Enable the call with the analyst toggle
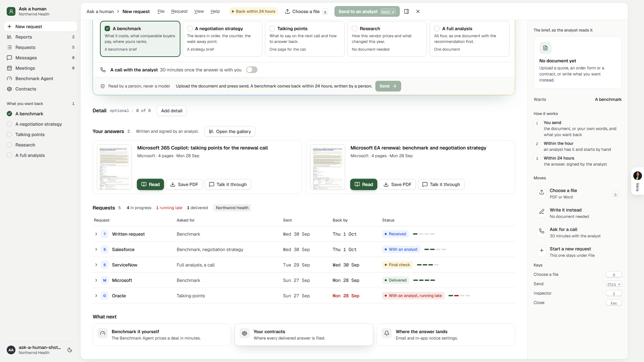 click(252, 70)
